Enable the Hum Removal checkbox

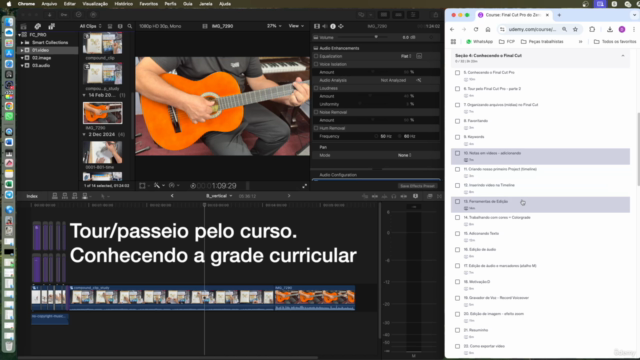pyautogui.click(x=316, y=128)
